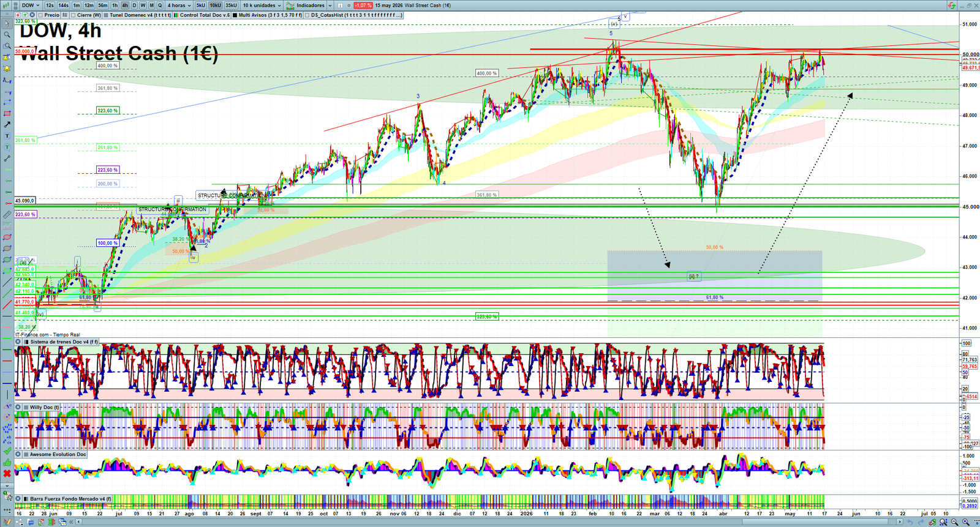Toggle the Cierre (W) checkbox
The height and width of the screenshot is (527, 980).
(73, 15)
